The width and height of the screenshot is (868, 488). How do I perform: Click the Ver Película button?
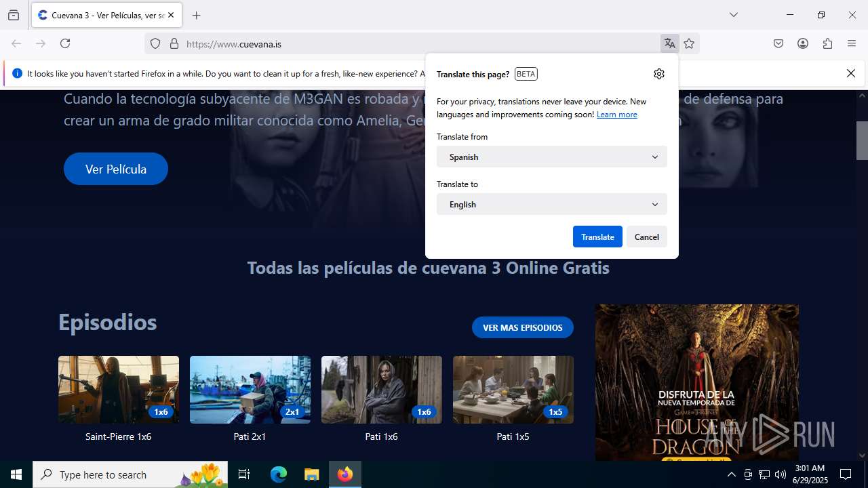[116, 169]
